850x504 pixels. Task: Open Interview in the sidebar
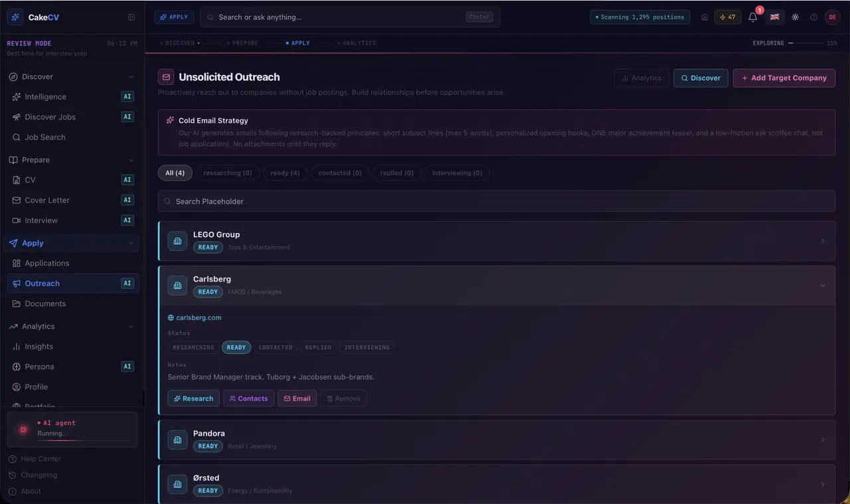72,220
